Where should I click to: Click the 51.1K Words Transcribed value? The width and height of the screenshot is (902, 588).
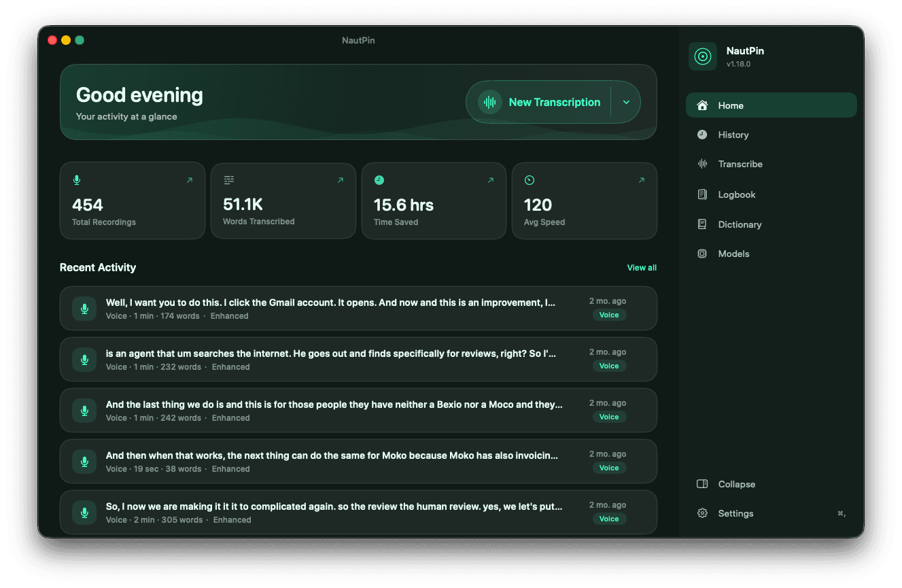pos(243,205)
